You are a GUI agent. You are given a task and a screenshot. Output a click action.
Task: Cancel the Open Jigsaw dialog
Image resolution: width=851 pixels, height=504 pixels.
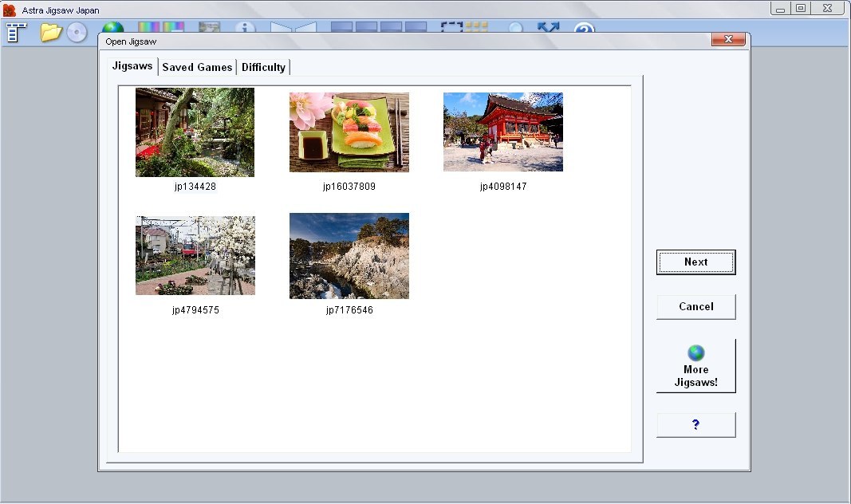pyautogui.click(x=695, y=306)
